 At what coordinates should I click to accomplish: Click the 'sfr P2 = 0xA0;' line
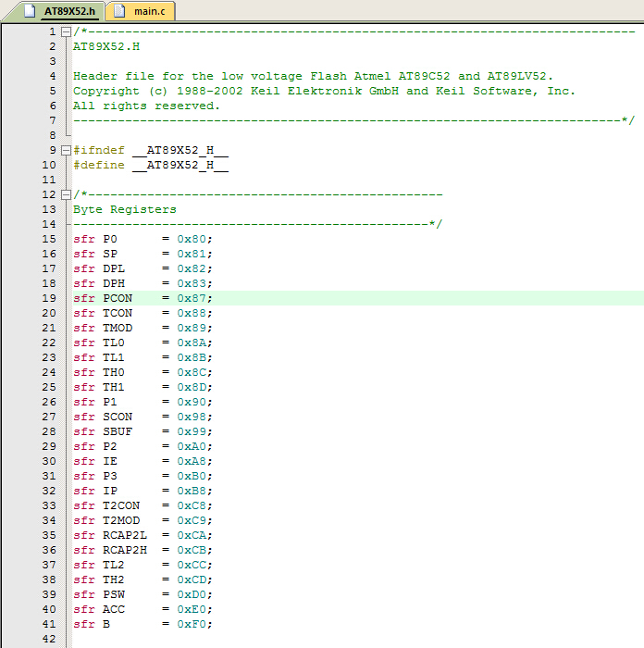pos(142,447)
